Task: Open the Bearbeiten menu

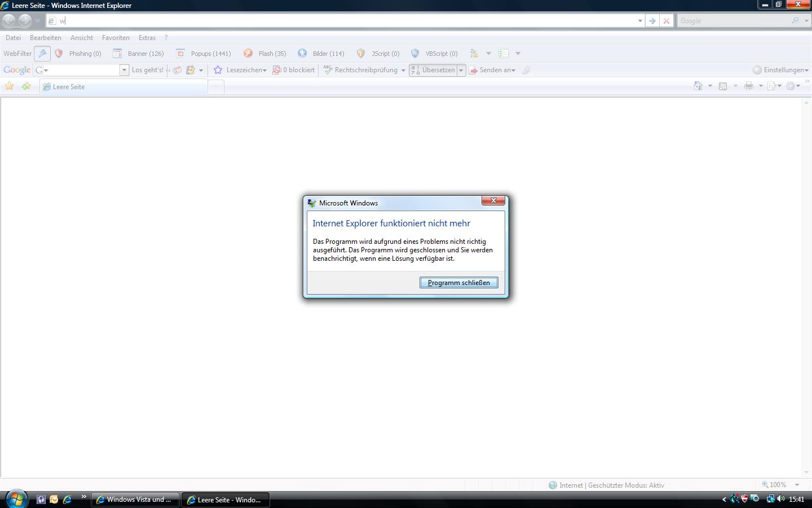Action: pos(46,38)
